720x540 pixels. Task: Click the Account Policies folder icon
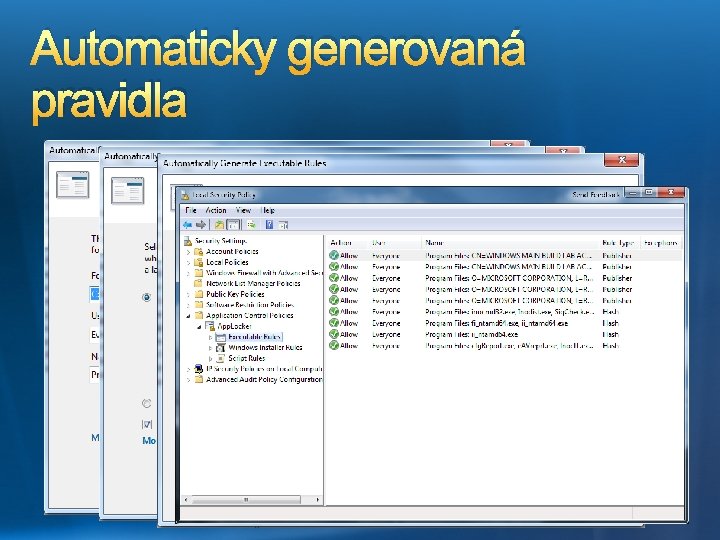(199, 252)
